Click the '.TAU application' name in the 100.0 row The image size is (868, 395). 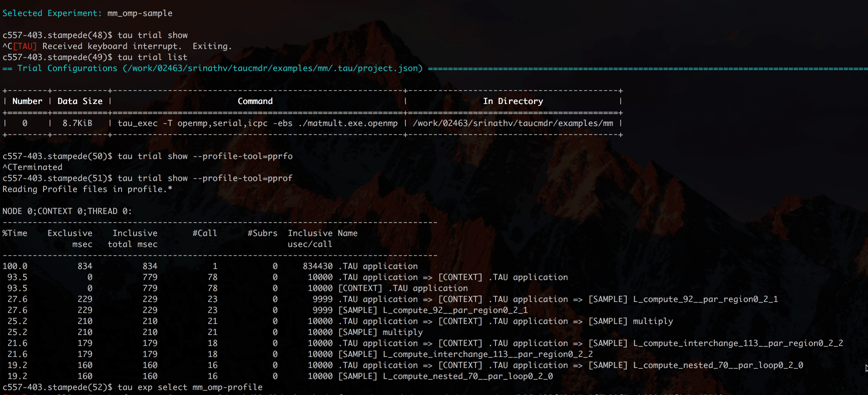pos(378,266)
